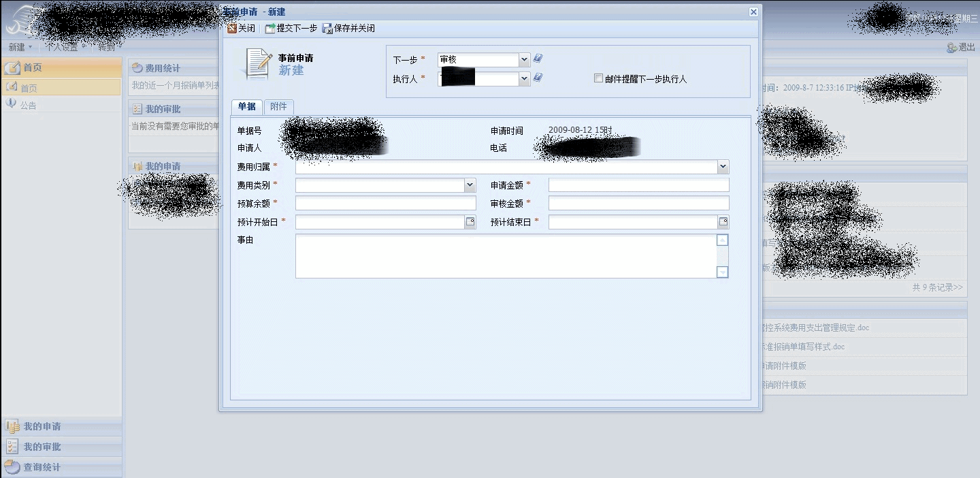Switch to the 单据 tab

click(x=247, y=107)
